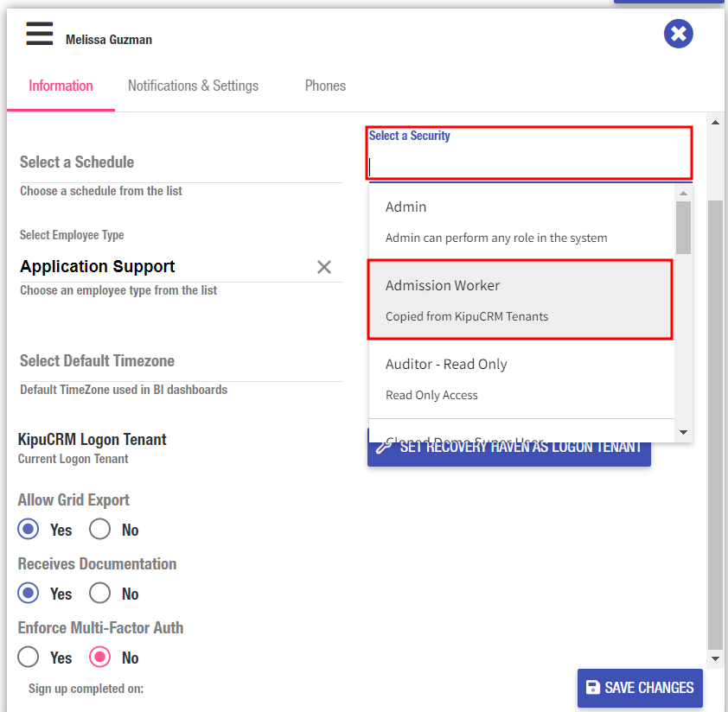Click the wrench icon on logon tenant button
Screen dimensions: 728x712
coord(384,447)
